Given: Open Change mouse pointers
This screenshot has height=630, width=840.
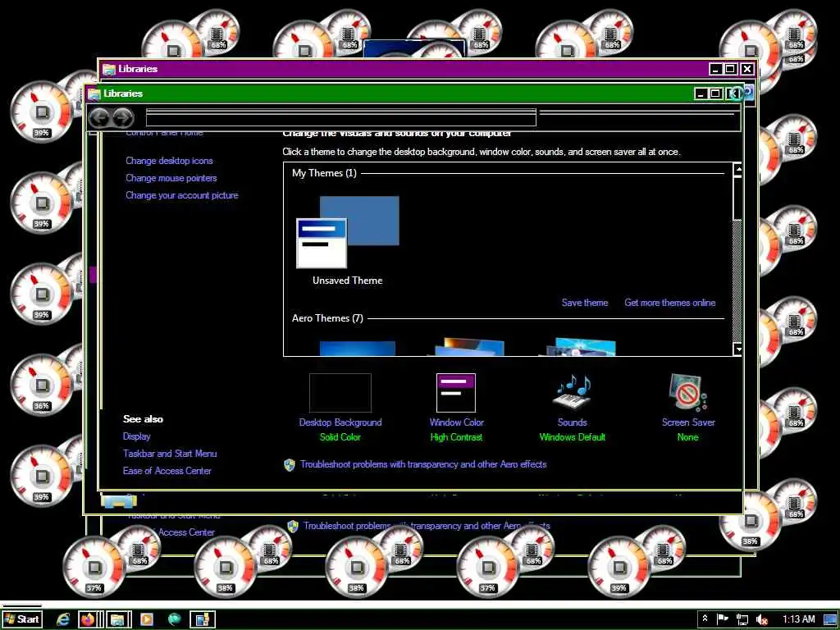Looking at the screenshot, I should click(x=171, y=178).
